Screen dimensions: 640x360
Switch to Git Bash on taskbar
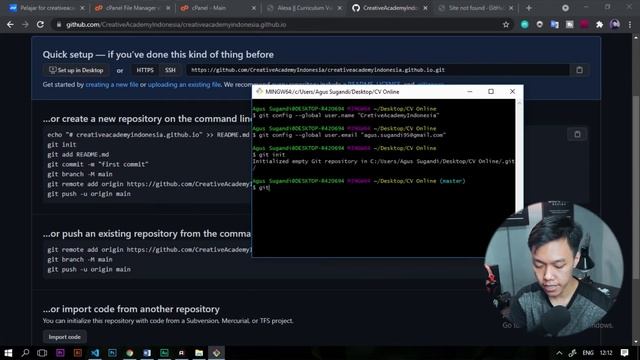click(216, 353)
